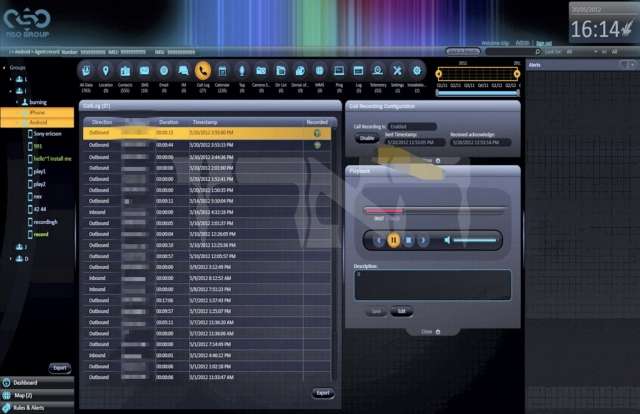640x414 pixels.
Task: Skip to previous recording
Action: (379, 240)
